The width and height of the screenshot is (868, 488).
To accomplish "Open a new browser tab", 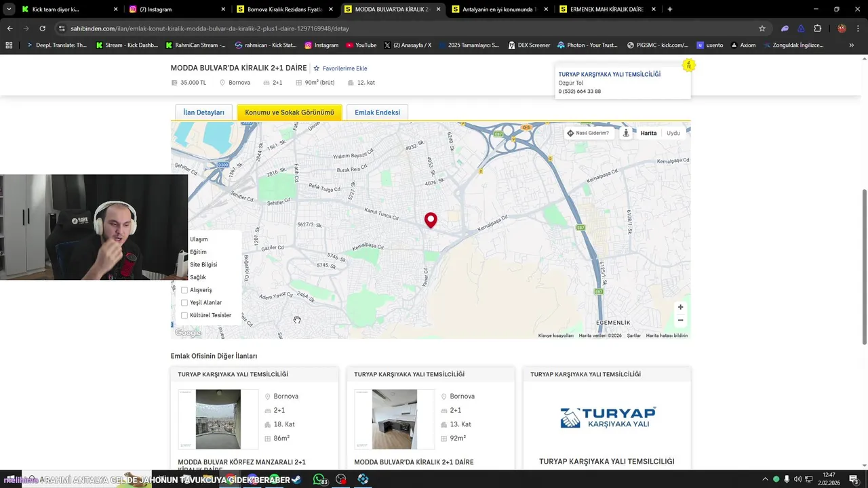I will click(x=670, y=9).
